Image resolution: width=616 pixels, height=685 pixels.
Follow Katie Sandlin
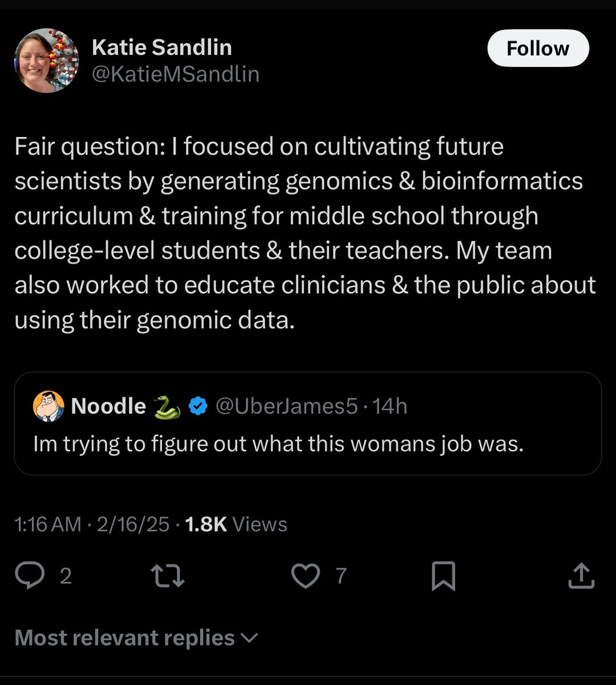(537, 49)
